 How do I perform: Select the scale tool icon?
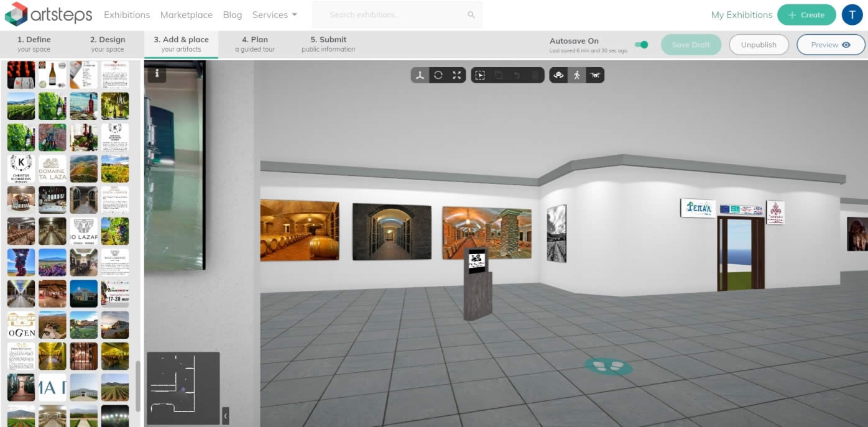[x=457, y=75]
